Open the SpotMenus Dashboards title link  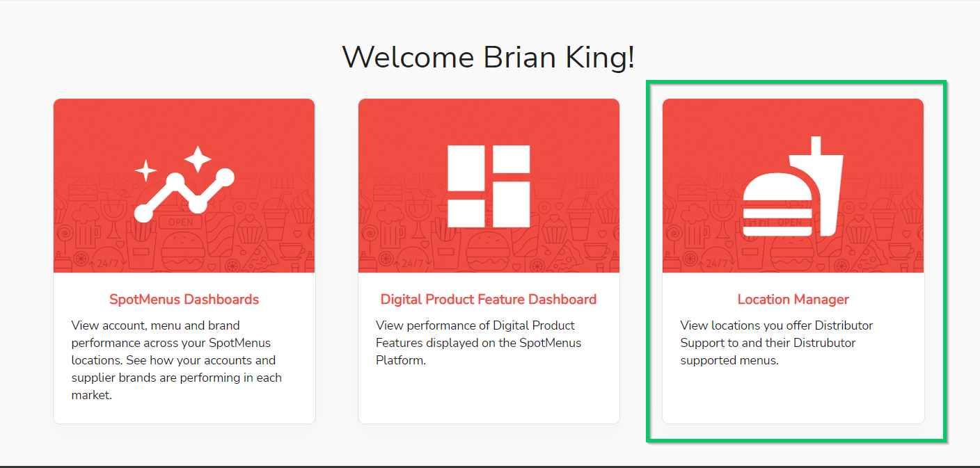[x=184, y=300]
